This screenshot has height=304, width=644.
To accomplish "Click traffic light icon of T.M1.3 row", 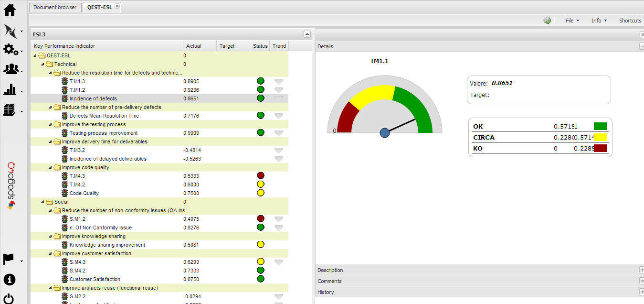I will (x=65, y=81).
